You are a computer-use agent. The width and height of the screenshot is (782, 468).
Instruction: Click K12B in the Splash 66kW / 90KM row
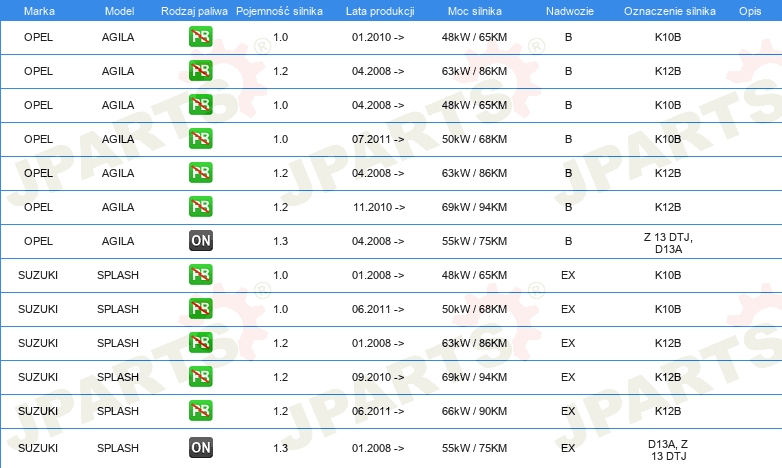pyautogui.click(x=668, y=411)
